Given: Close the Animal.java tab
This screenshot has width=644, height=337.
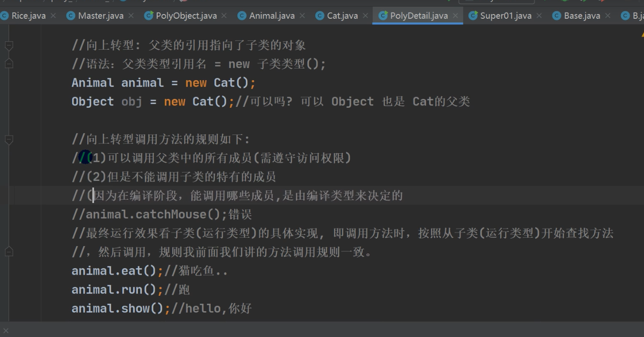Looking at the screenshot, I should 303,16.
